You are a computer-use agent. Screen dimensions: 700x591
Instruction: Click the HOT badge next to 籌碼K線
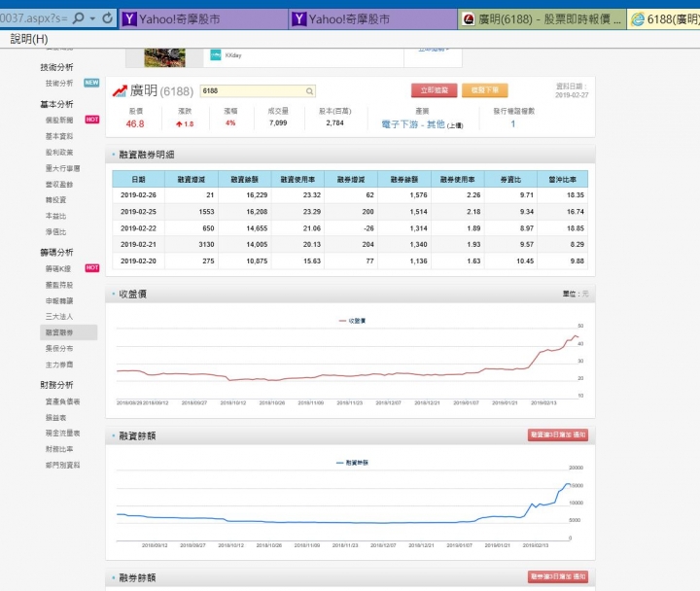tap(91, 267)
